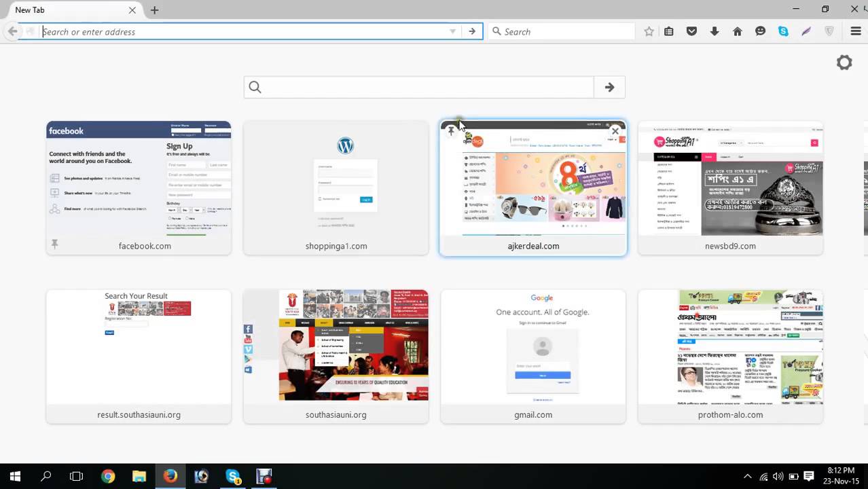Remove the ajkerdeal.com tile
The image size is (868, 489).
pyautogui.click(x=615, y=131)
